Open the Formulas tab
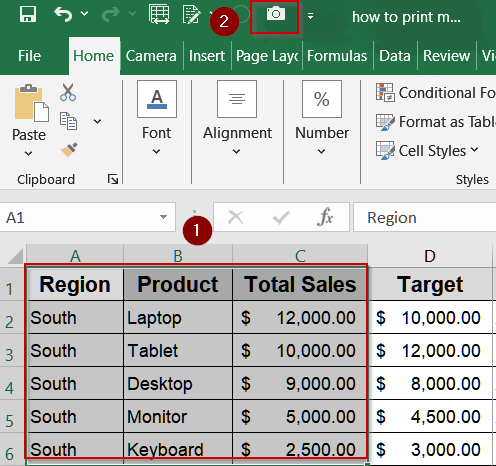Screen dimensions: 496x466 tap(337, 56)
